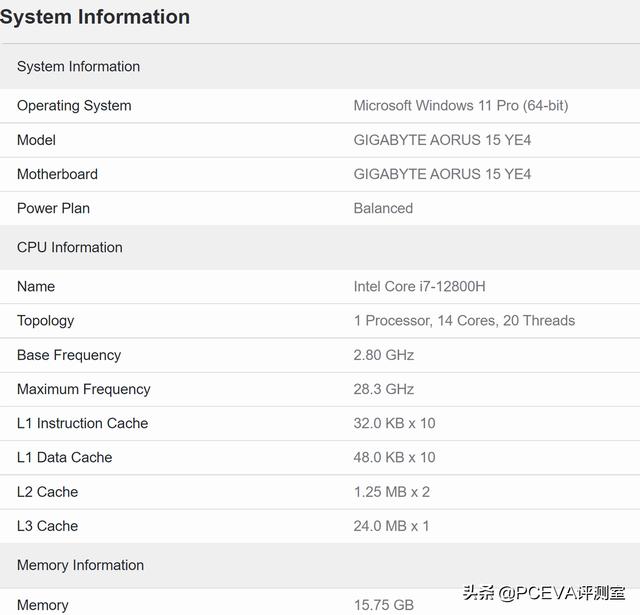Select the '32.0 KB x 10' value
640x615 pixels.
(x=394, y=423)
